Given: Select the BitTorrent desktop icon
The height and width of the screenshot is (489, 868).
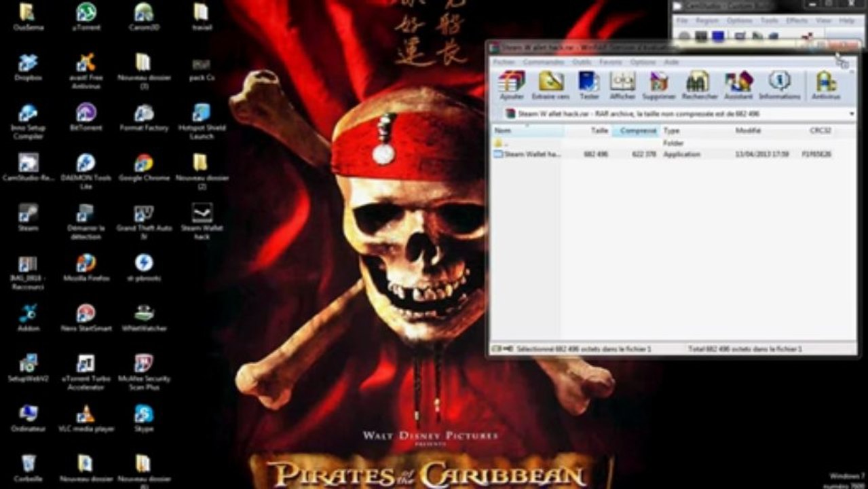Looking at the screenshot, I should pos(86,118).
